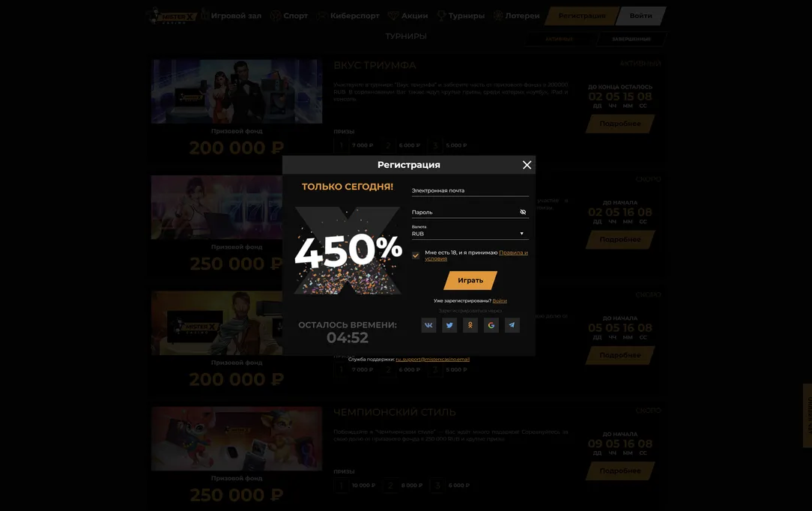
Task: Open the support email link
Action: coord(432,360)
